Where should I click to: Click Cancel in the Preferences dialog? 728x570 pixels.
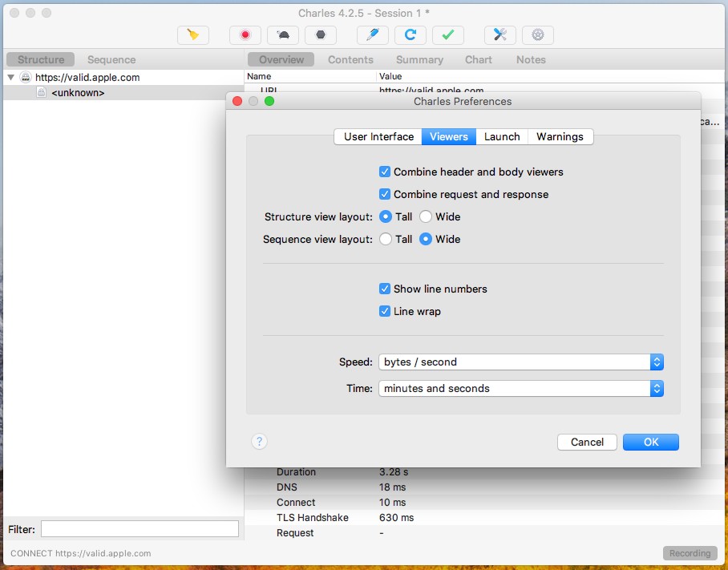click(587, 443)
